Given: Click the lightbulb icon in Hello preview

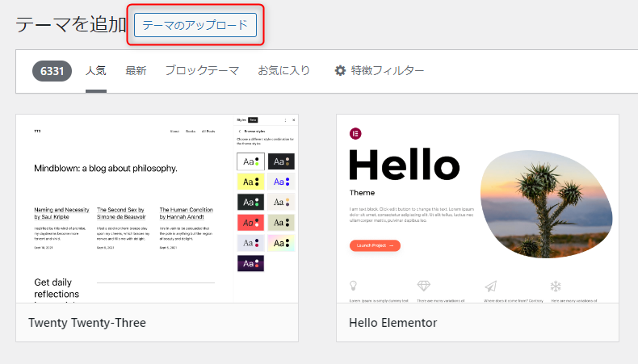Looking at the screenshot, I should (x=354, y=286).
